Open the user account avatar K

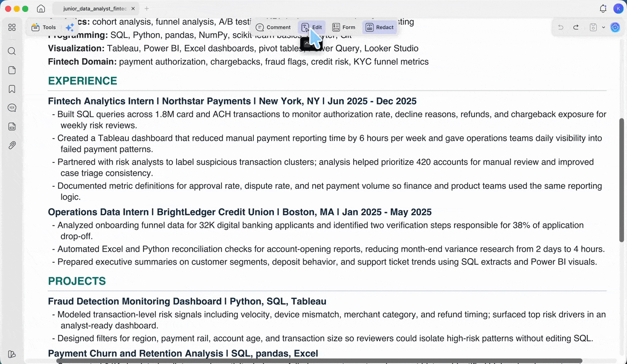[x=618, y=9]
